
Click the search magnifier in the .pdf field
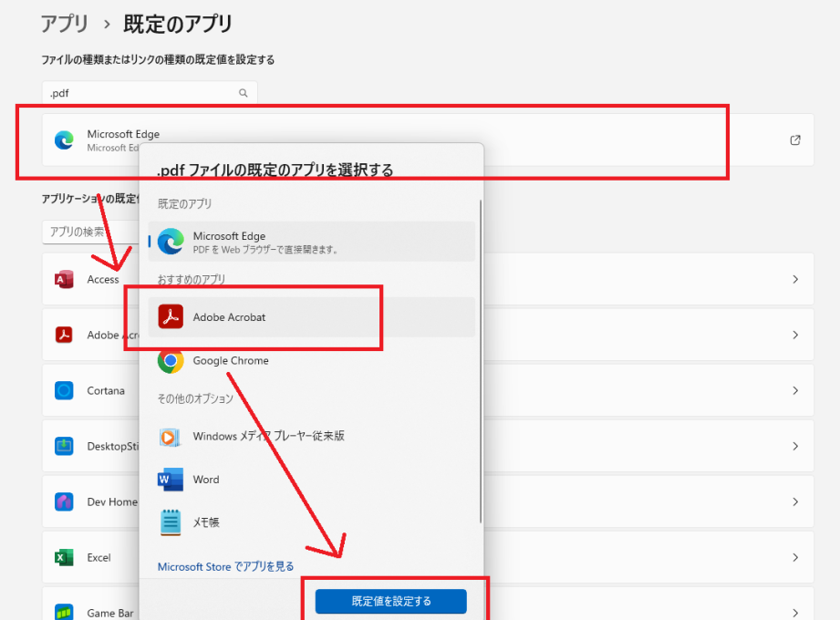click(x=243, y=93)
